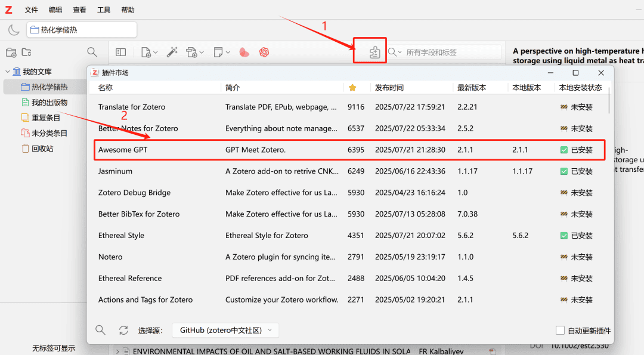Open the 工具 menu

click(x=103, y=10)
